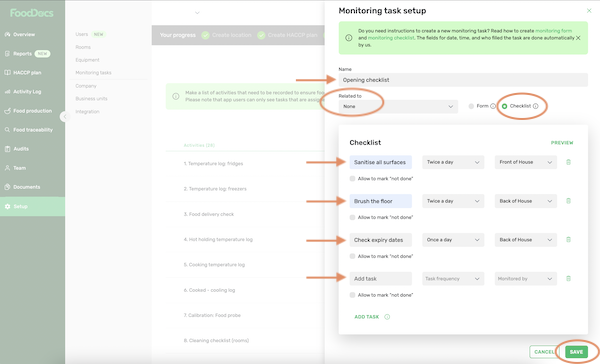600x364 pixels.
Task: Click the info icon beside ADD TASK
Action: (387, 317)
